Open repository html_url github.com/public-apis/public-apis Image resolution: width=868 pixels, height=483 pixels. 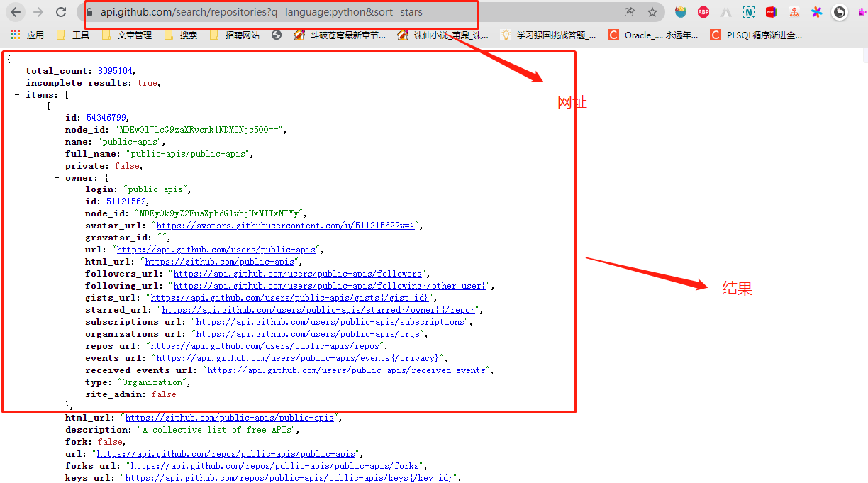229,418
